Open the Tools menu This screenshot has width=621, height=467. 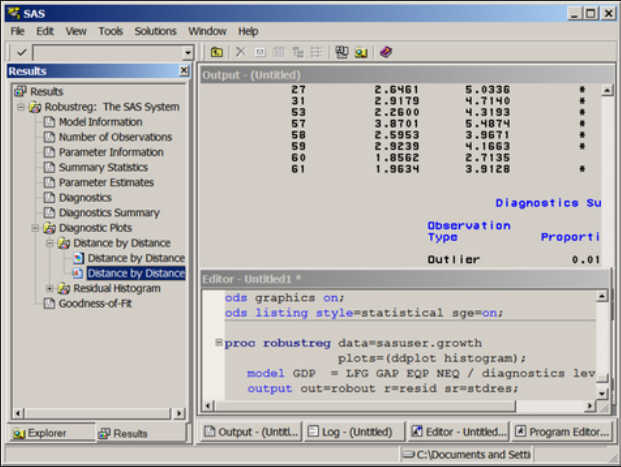tap(110, 31)
